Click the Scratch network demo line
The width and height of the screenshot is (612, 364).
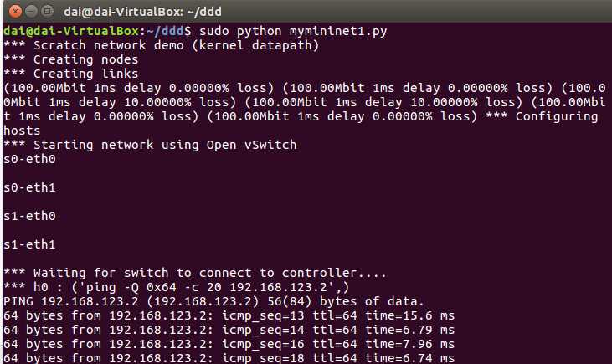[x=162, y=46]
